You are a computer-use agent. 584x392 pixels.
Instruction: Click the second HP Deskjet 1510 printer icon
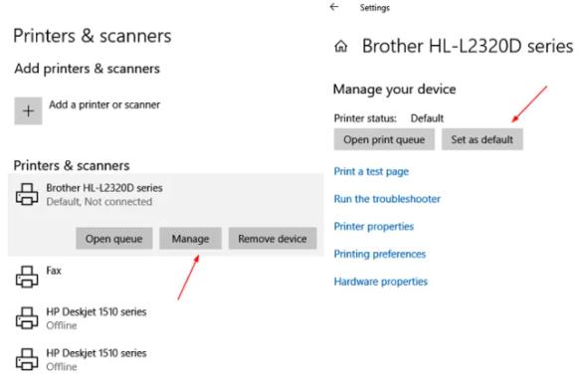(27, 359)
